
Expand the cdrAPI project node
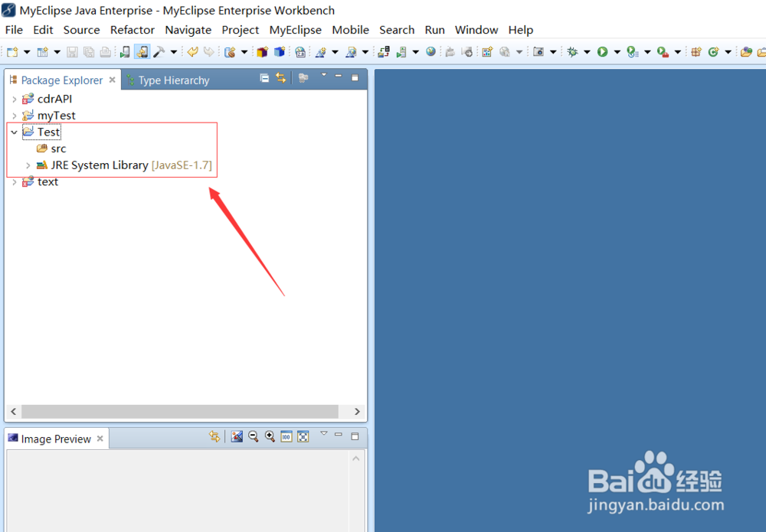(14, 99)
